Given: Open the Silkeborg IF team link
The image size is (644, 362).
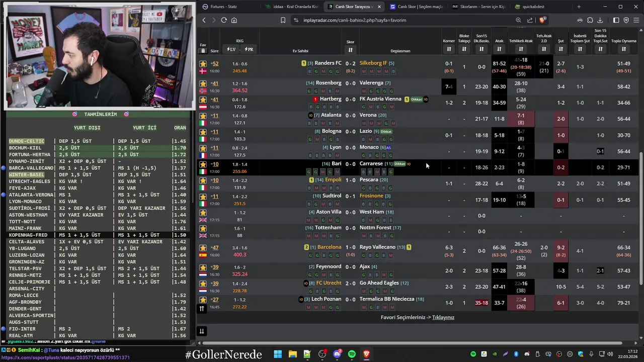Looking at the screenshot, I should [373, 63].
